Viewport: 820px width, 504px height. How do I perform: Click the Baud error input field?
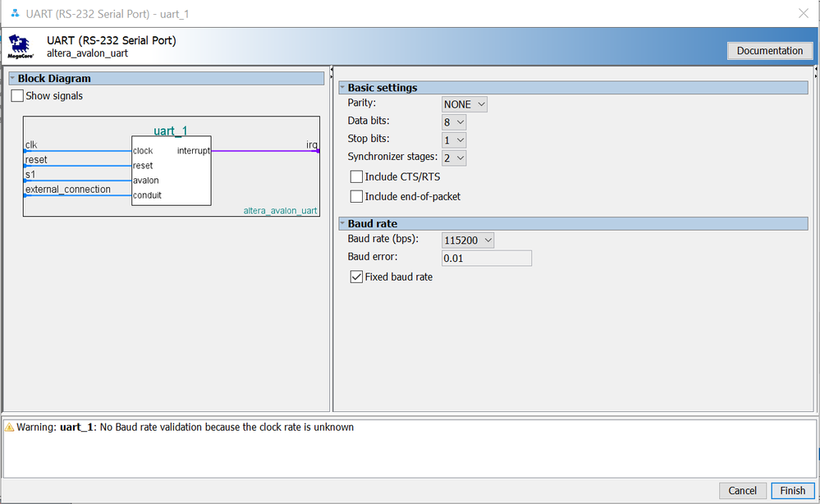pyautogui.click(x=486, y=259)
